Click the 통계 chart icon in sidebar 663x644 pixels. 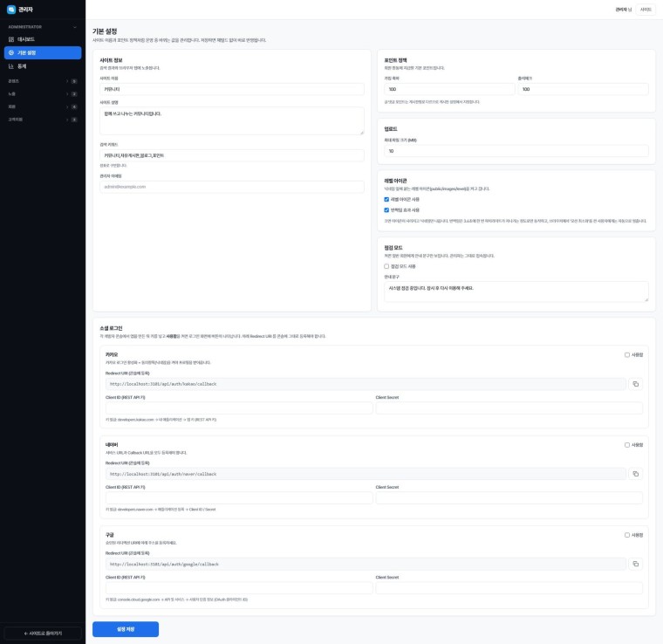pyautogui.click(x=11, y=66)
